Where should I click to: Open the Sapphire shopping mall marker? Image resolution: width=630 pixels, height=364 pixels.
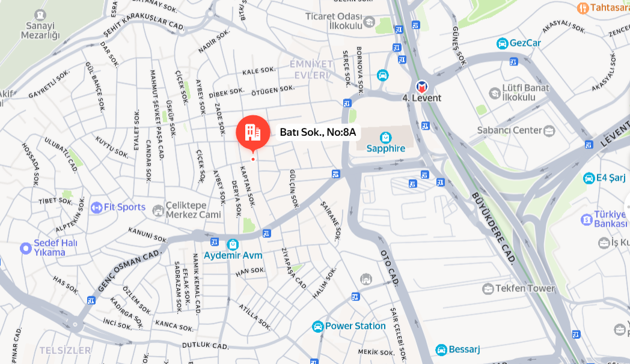[x=385, y=138]
